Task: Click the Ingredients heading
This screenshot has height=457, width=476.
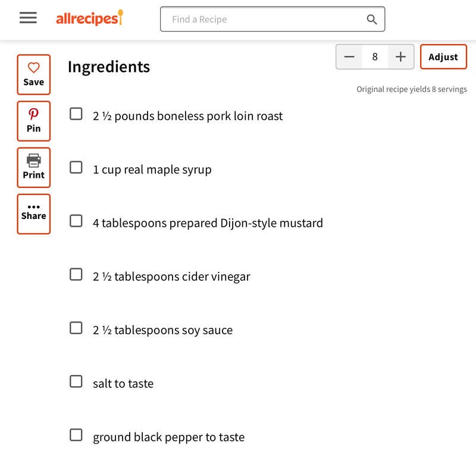Action: 109,67
